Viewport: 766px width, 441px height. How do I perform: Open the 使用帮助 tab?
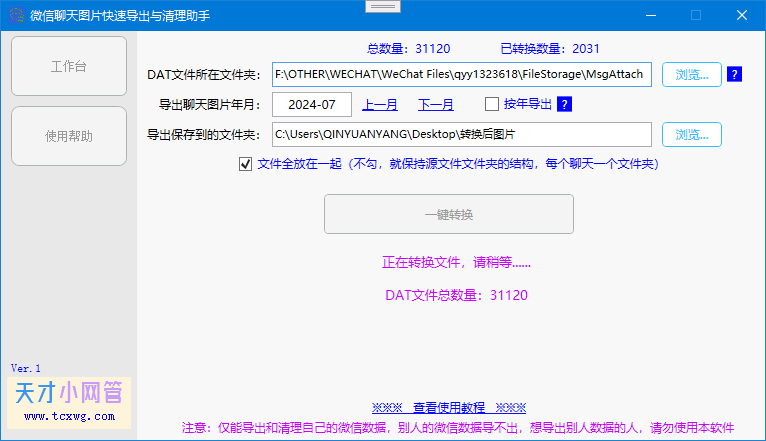coord(69,136)
